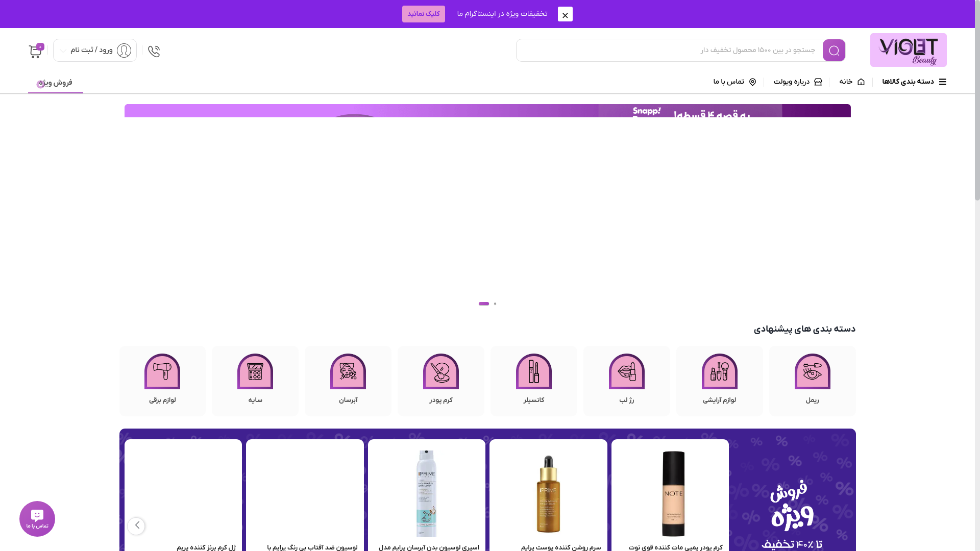This screenshot has height=551, width=980.
Task: Click the home house icon in menu
Action: (861, 82)
